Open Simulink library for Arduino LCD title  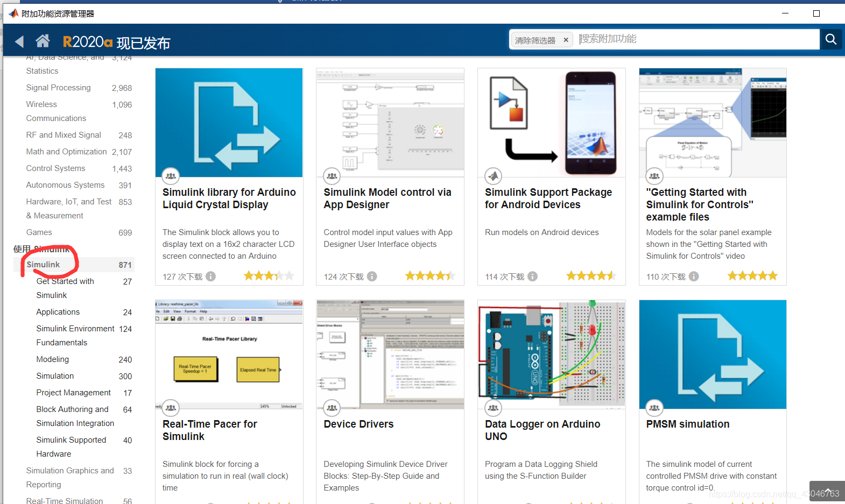click(229, 198)
